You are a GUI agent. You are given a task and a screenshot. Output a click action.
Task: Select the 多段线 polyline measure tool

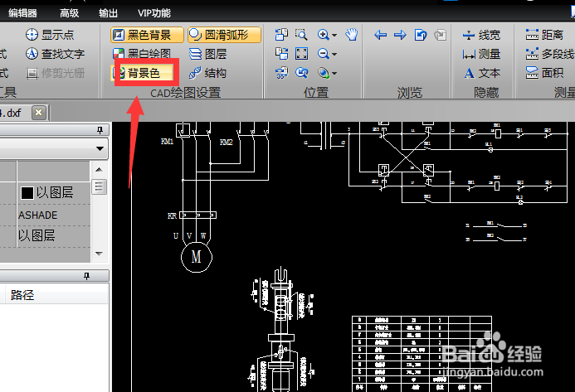tap(550, 54)
